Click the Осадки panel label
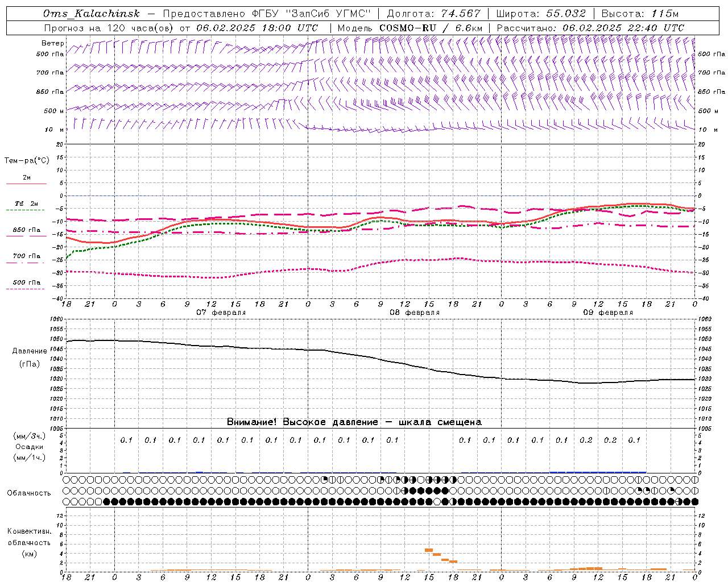 (30, 447)
